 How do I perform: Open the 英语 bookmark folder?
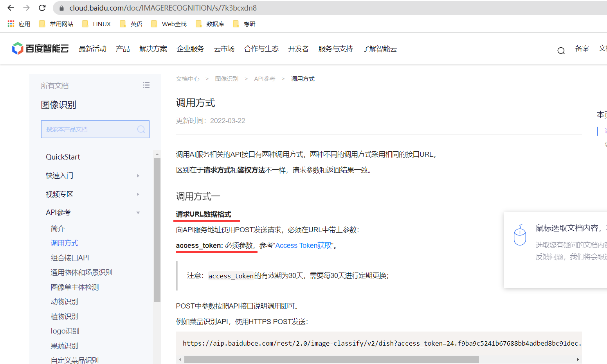click(131, 24)
